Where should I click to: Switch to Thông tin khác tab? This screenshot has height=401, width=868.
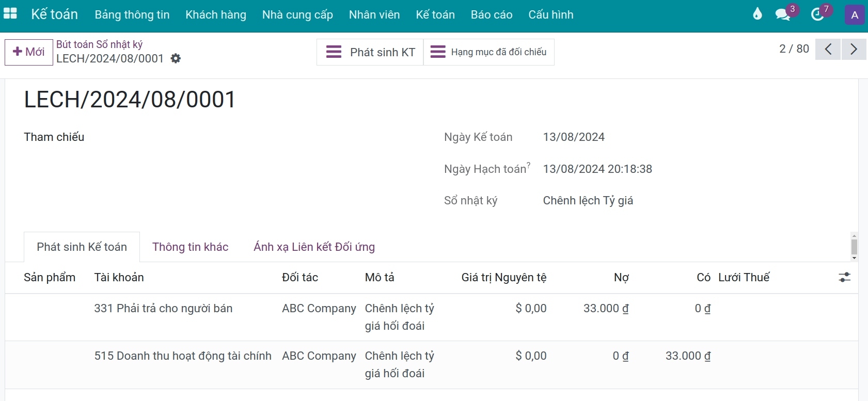(190, 247)
